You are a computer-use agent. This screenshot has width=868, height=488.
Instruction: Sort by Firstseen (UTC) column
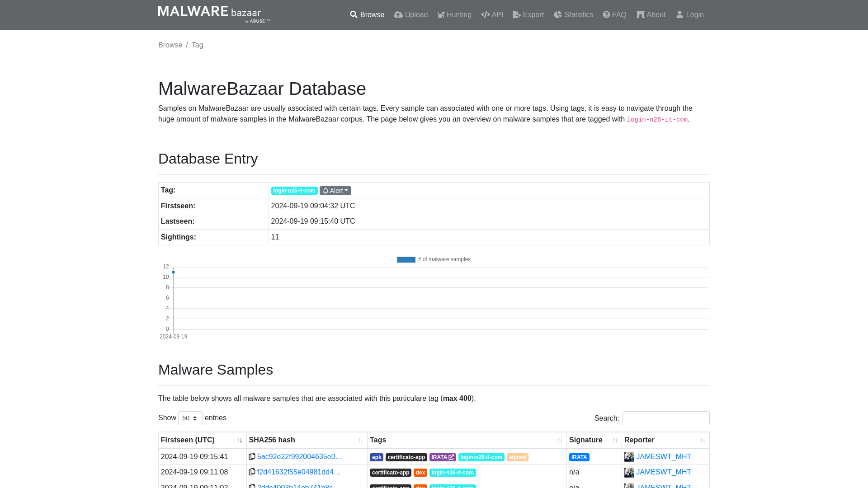coord(202,440)
